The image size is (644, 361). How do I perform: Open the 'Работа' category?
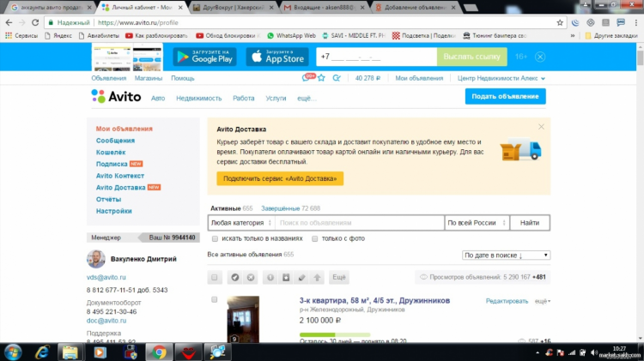[x=244, y=99]
